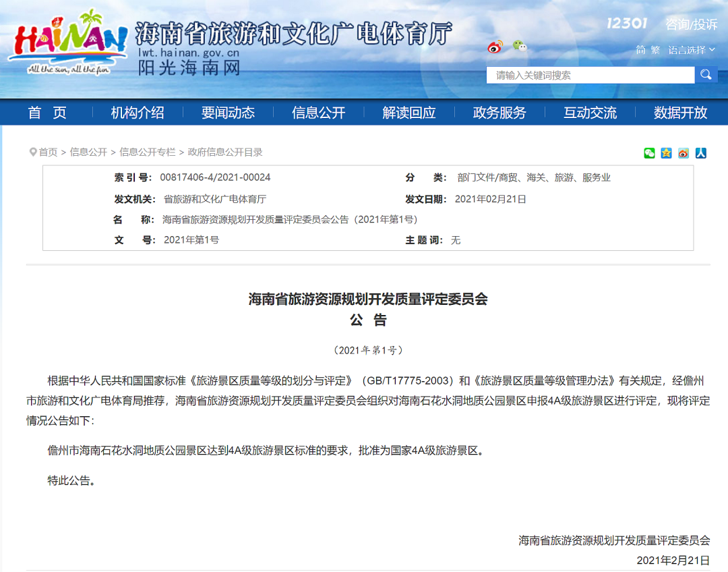
Task: Click the search magnifier button
Action: coord(706,75)
